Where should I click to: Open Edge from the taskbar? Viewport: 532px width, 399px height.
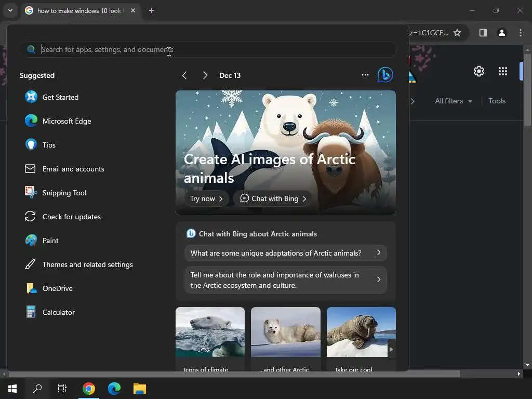click(114, 389)
